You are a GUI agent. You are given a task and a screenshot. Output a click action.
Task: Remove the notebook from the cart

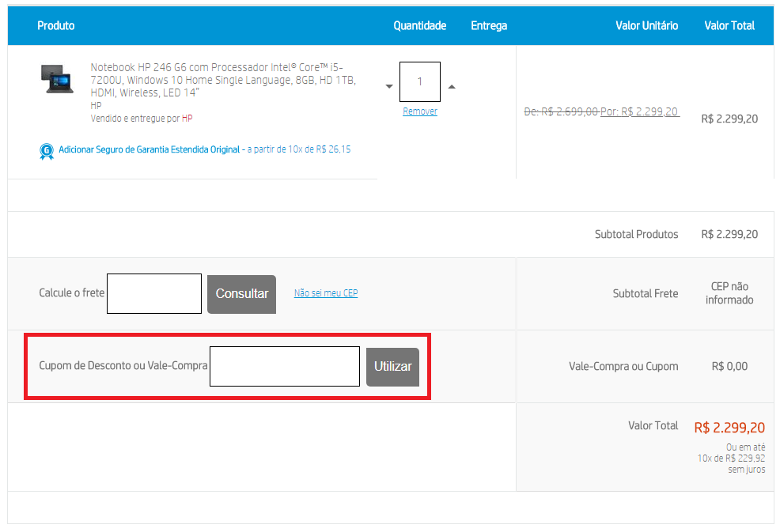point(420,111)
